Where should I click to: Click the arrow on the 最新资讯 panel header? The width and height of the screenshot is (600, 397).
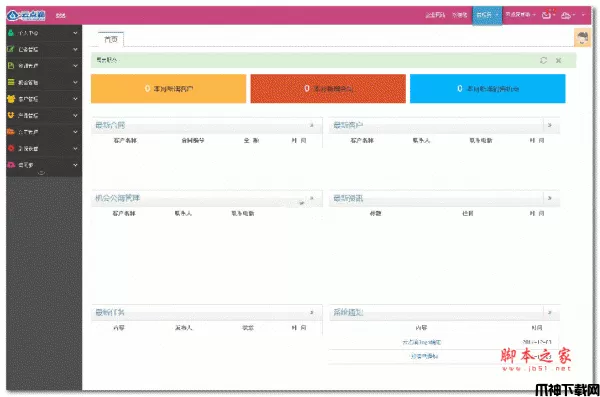550,198
